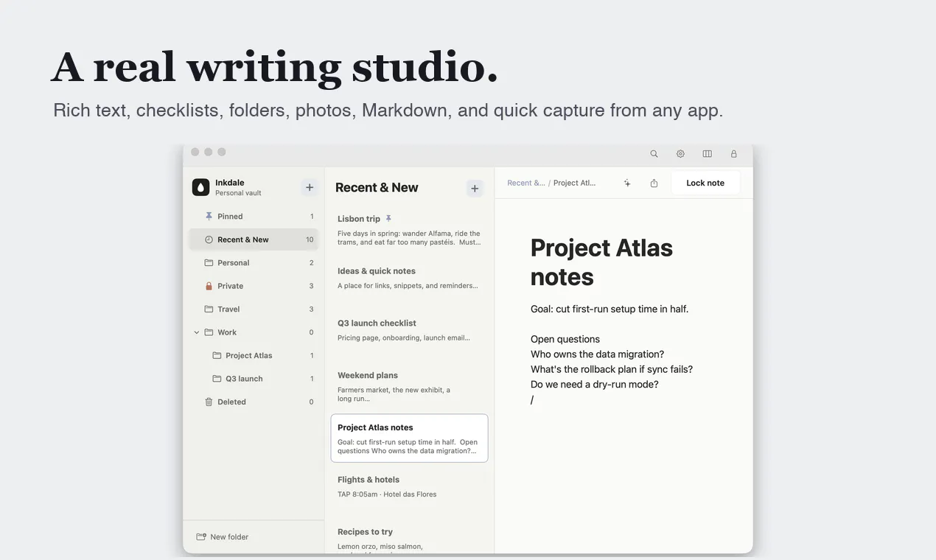
Task: Select the Weekend plans note
Action: tap(409, 386)
